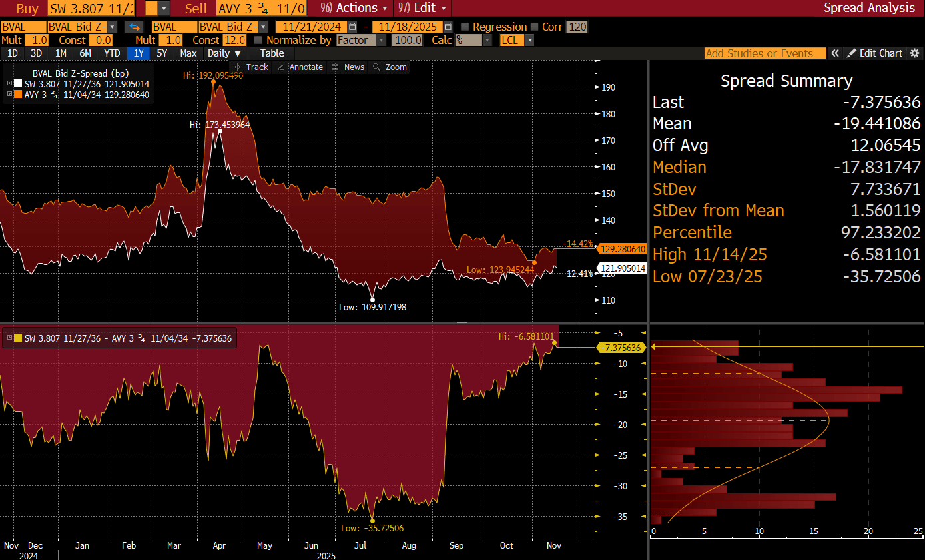Viewport: 925px width, 560px height.
Task: Open the Daily periodicity dropdown
Action: pos(224,53)
